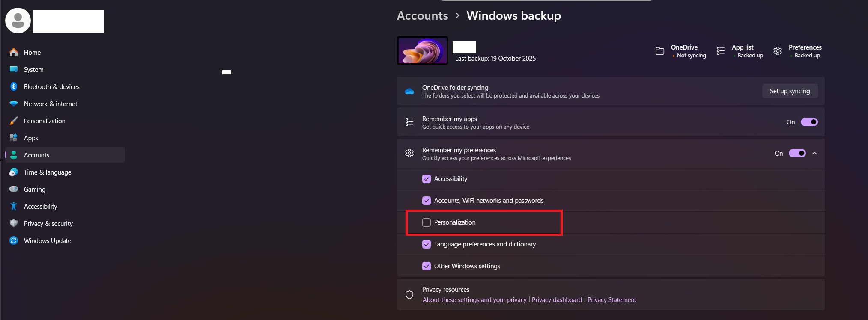
Task: Click the Set up syncing button
Action: [x=790, y=91]
